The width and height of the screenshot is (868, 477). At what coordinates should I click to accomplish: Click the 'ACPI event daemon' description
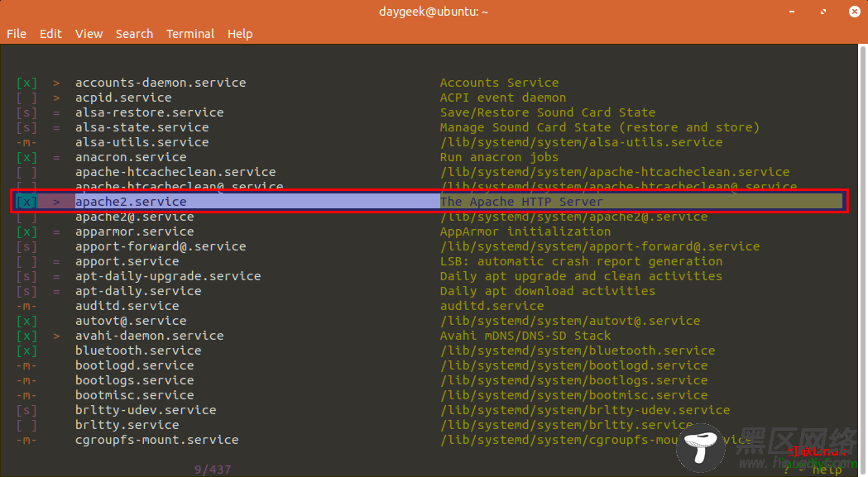[x=503, y=98]
